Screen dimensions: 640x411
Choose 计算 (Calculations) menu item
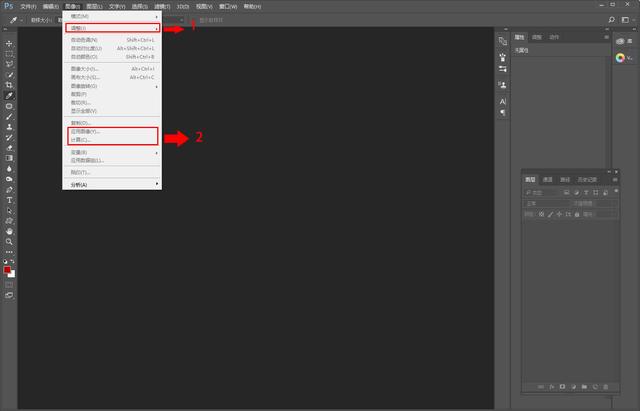(x=112, y=140)
